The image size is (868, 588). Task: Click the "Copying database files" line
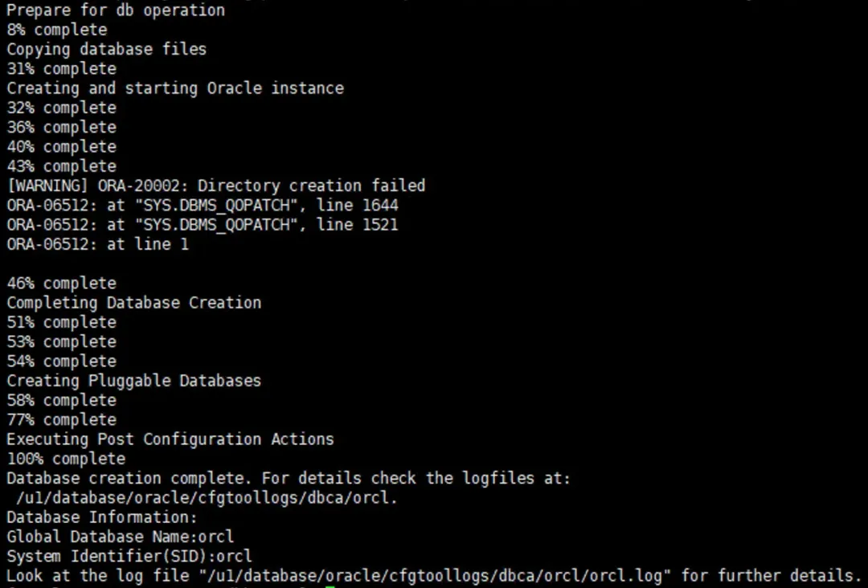click(106, 49)
